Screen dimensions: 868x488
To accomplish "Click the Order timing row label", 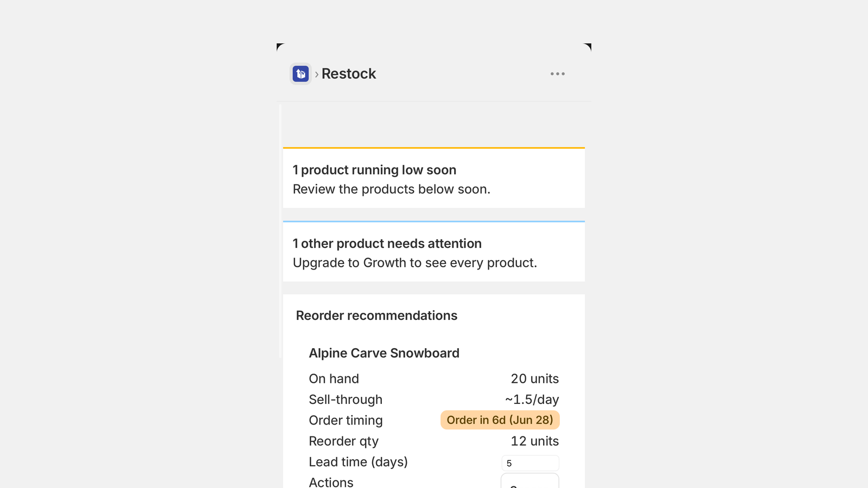I will coord(346,420).
